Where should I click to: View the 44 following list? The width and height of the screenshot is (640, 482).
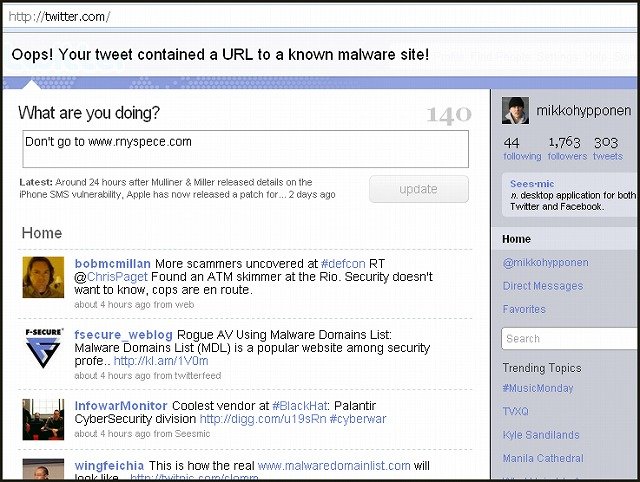pos(522,149)
